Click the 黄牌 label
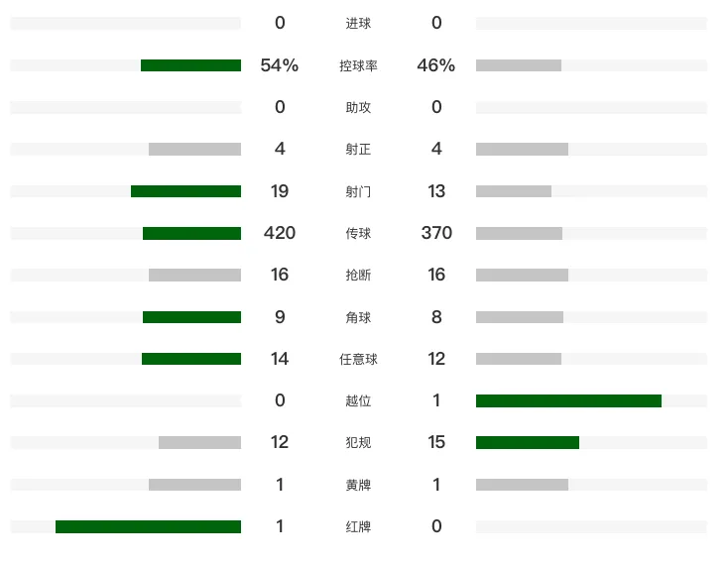728x564 pixels. 358,485
